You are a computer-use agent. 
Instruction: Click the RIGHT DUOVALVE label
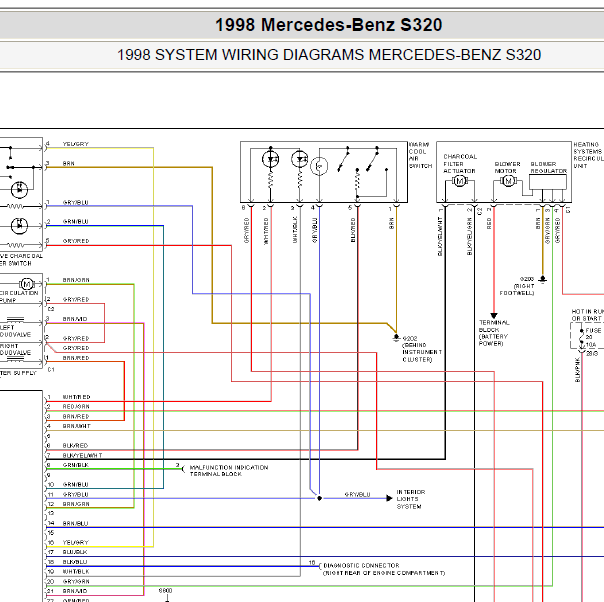click(15, 349)
